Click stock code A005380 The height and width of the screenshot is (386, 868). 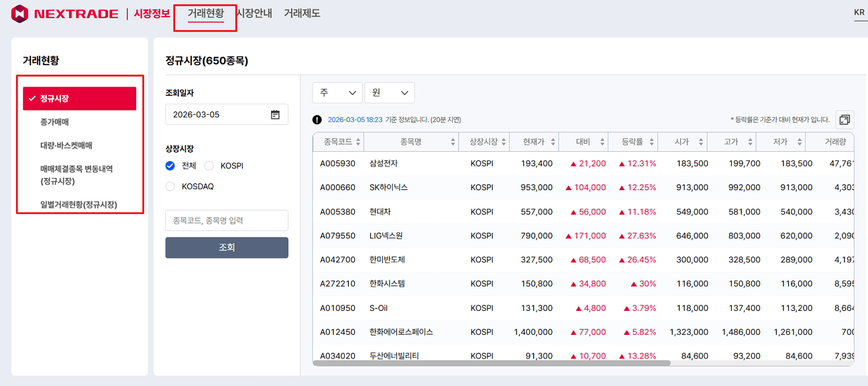(337, 211)
